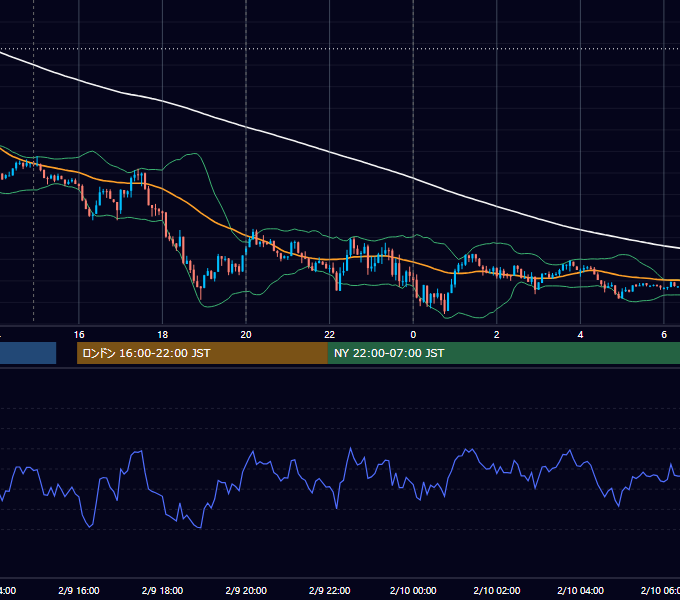The height and width of the screenshot is (600, 680).
Task: Click the "2/9 18:00" date label
Action: (x=162, y=590)
